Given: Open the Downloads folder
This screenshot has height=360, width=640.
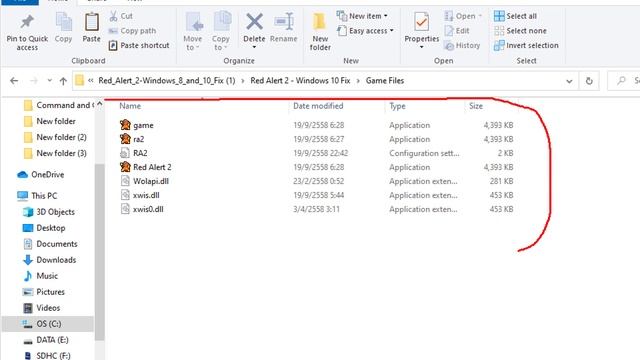Looking at the screenshot, I should coord(49,260).
